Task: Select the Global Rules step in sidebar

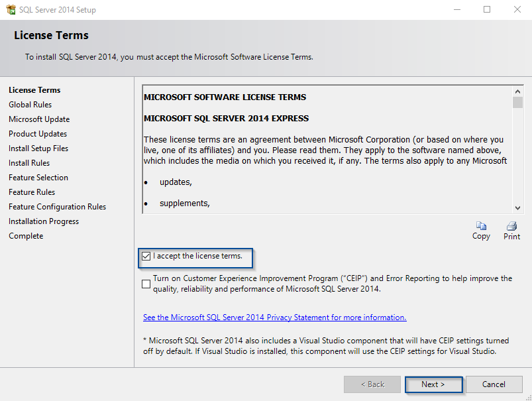Action: pyautogui.click(x=30, y=105)
